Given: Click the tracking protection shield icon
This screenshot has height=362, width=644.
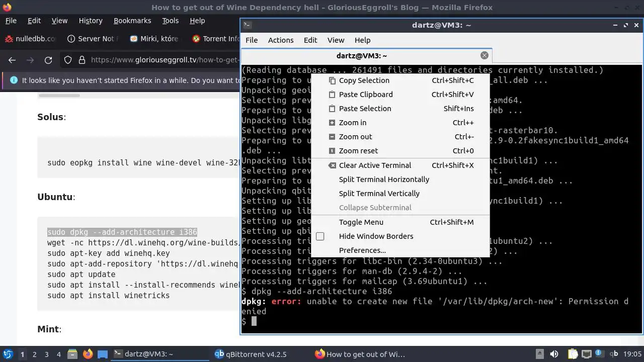Looking at the screenshot, I should click(68, 60).
